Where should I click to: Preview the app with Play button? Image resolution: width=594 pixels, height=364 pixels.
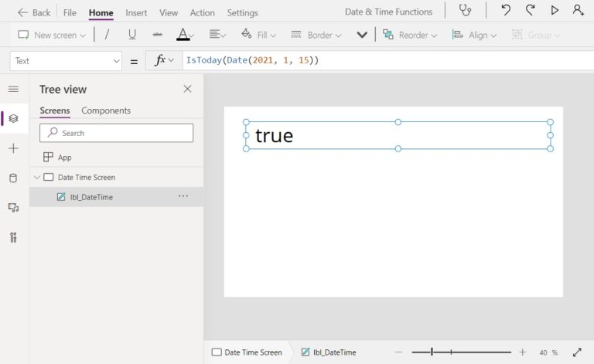554,11
